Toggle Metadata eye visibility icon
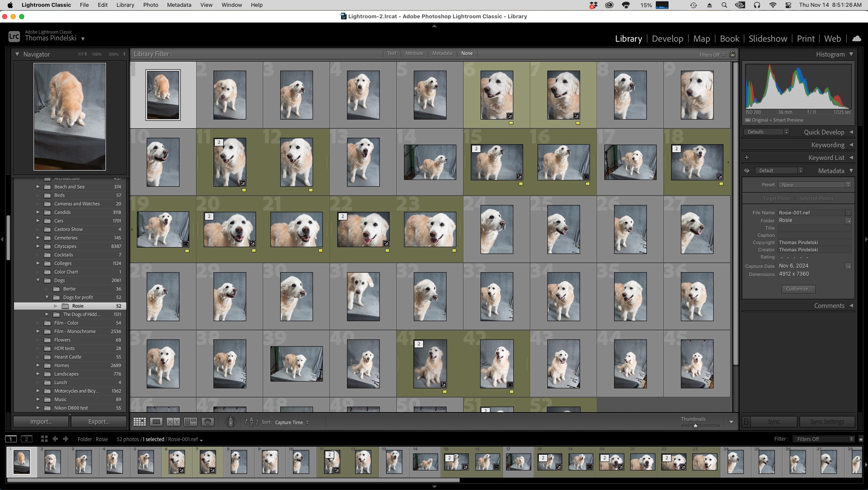Image resolution: width=868 pixels, height=490 pixels. pyautogui.click(x=747, y=171)
